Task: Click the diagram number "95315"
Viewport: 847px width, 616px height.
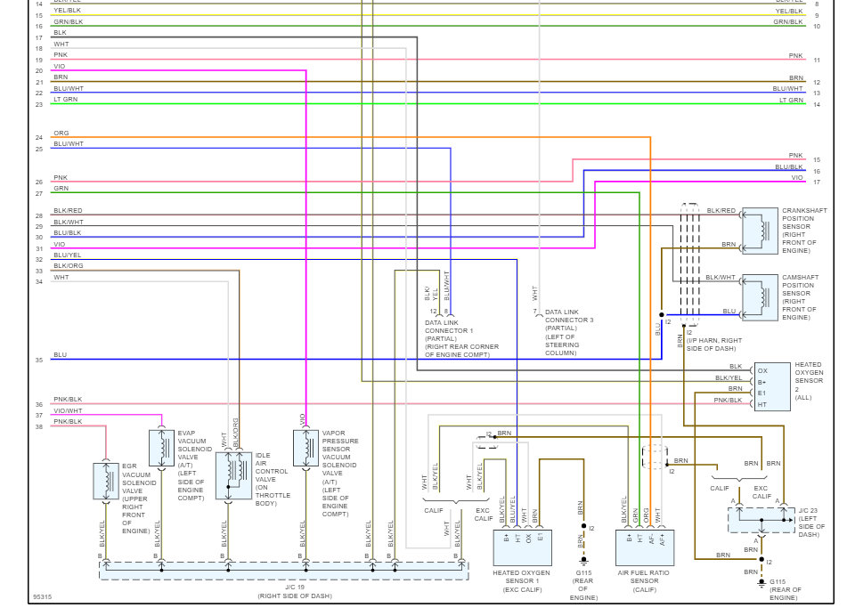Action: [42, 597]
